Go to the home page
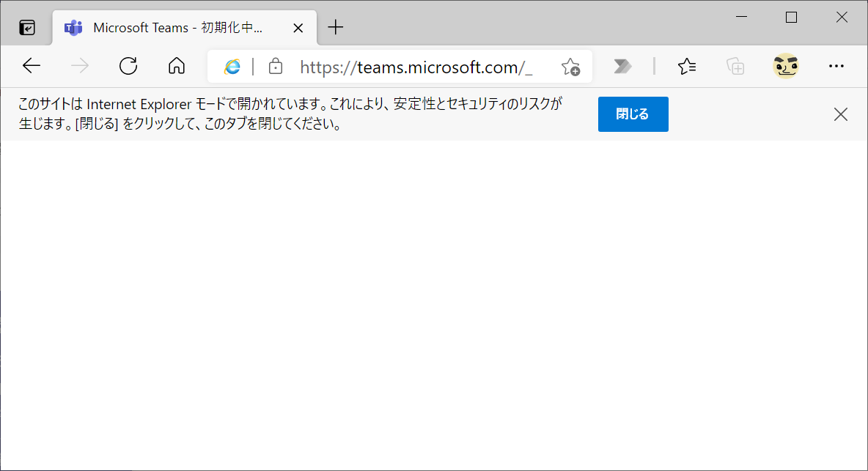Viewport: 868px width, 471px height. click(177, 67)
